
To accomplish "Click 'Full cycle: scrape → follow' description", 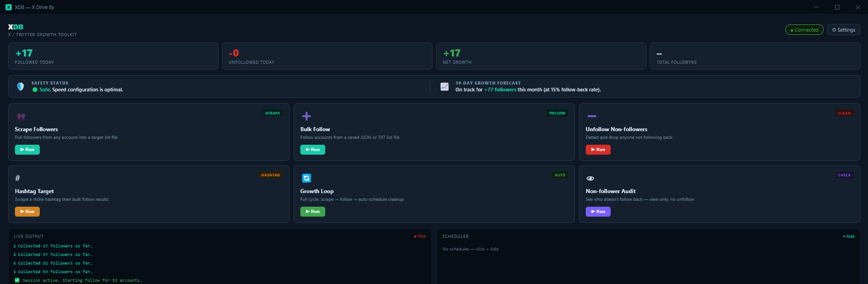I will [x=352, y=199].
